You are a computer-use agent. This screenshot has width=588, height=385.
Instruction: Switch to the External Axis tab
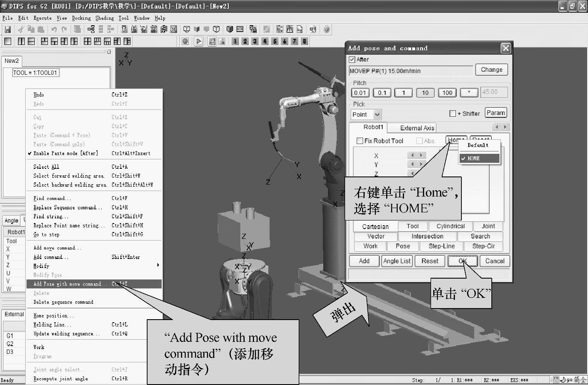pyautogui.click(x=417, y=128)
